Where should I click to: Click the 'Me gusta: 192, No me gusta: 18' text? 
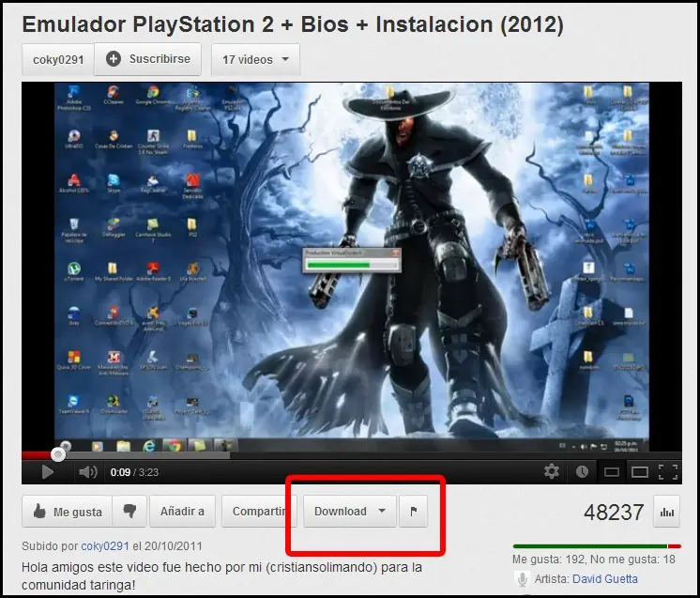(594, 560)
